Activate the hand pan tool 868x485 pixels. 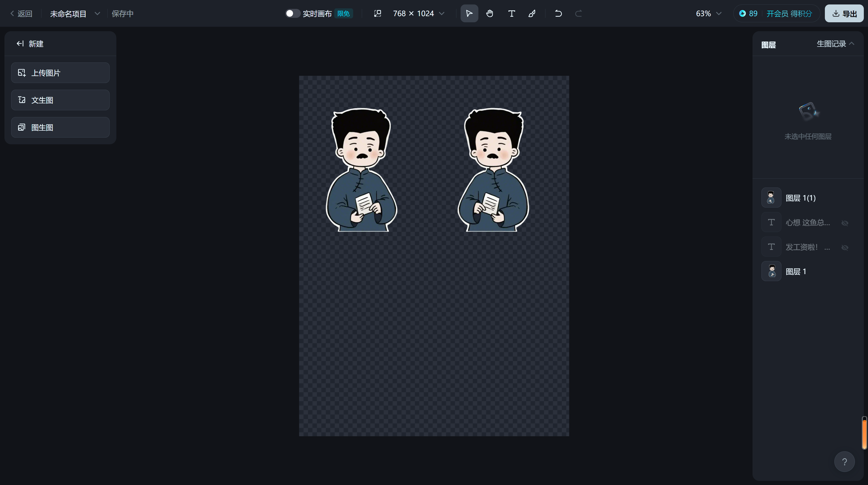(x=490, y=13)
